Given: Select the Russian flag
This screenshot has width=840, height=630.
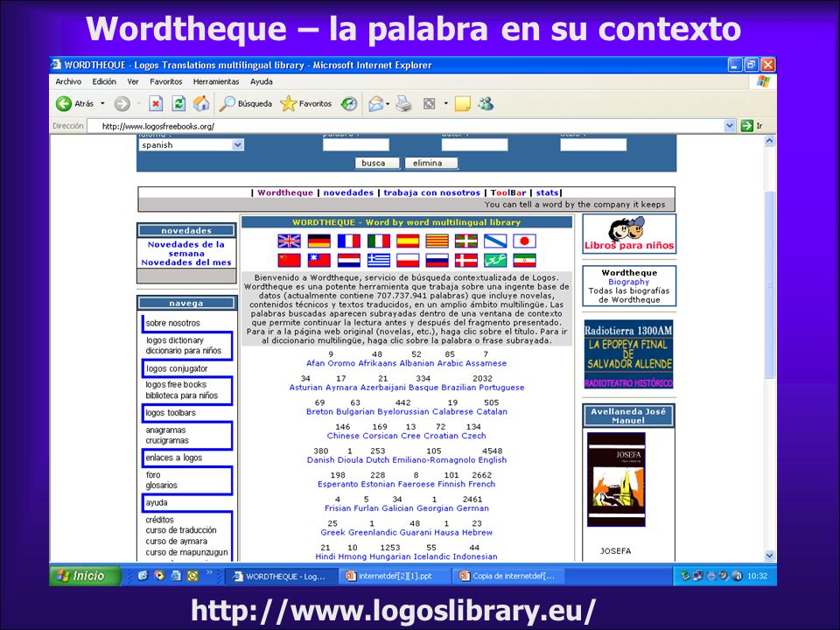Looking at the screenshot, I should (437, 261).
